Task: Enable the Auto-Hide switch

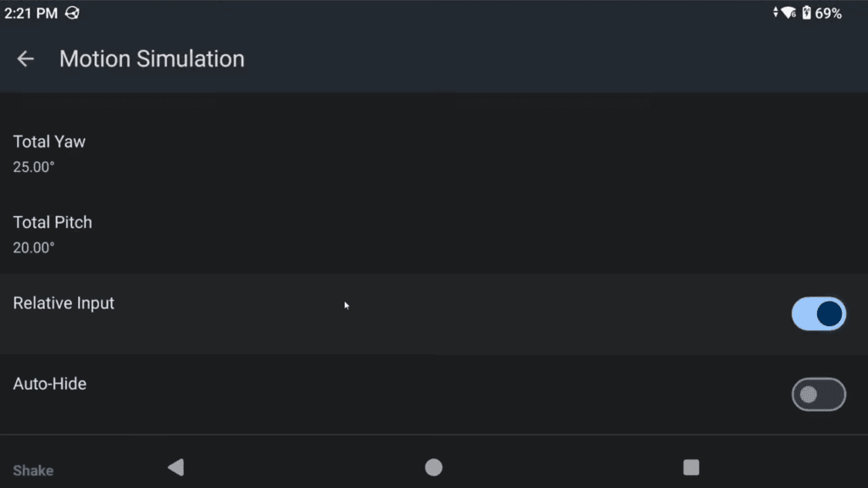Action: (x=819, y=395)
